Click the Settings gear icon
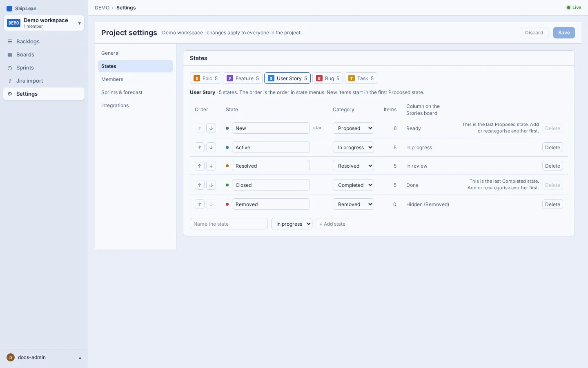Viewport: 588px width, 368px height. pos(10,94)
